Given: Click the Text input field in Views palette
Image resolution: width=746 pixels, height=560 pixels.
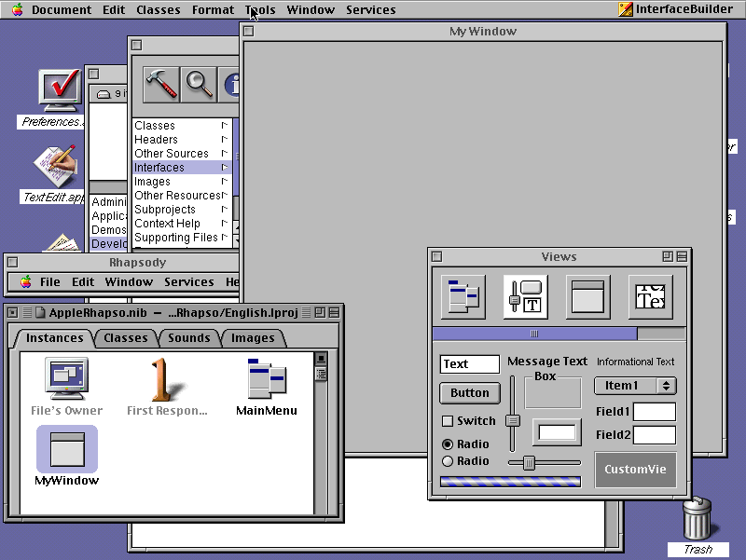Looking at the screenshot, I should click(x=470, y=364).
